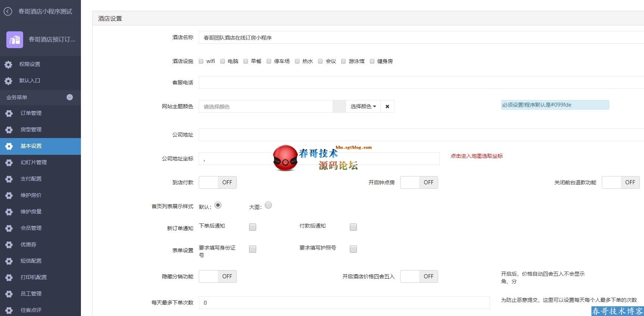Toggle the 开启钟点房 switch
Image resolution: width=644 pixels, height=316 pixels.
(419, 182)
